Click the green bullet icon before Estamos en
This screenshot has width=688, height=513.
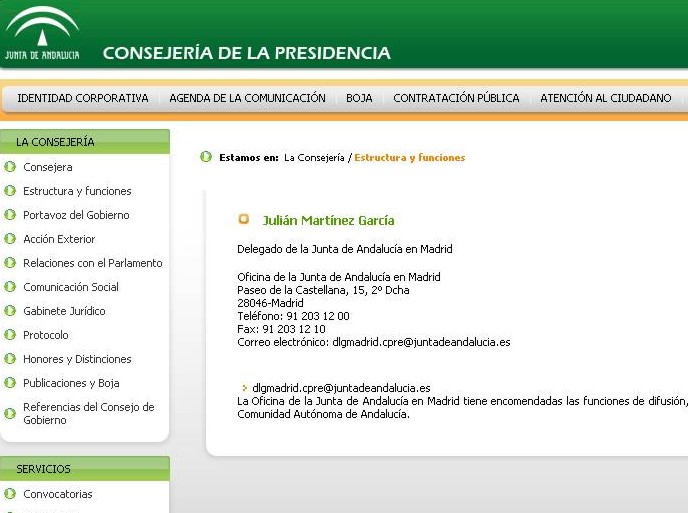coord(206,157)
